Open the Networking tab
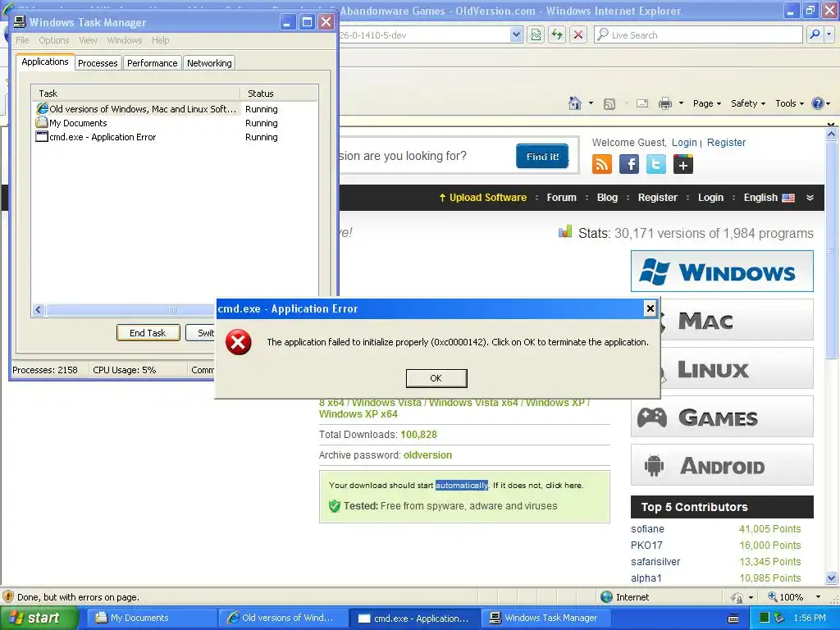840x630 pixels. pyautogui.click(x=209, y=63)
